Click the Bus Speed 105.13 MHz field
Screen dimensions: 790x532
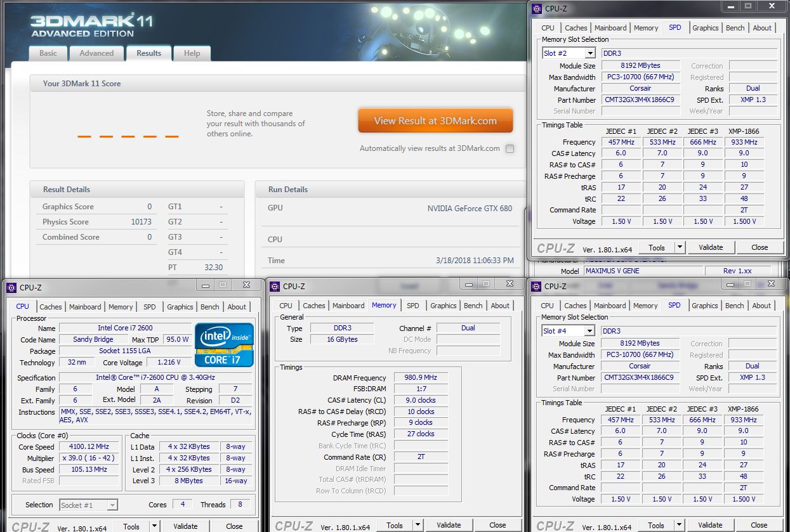(89, 470)
